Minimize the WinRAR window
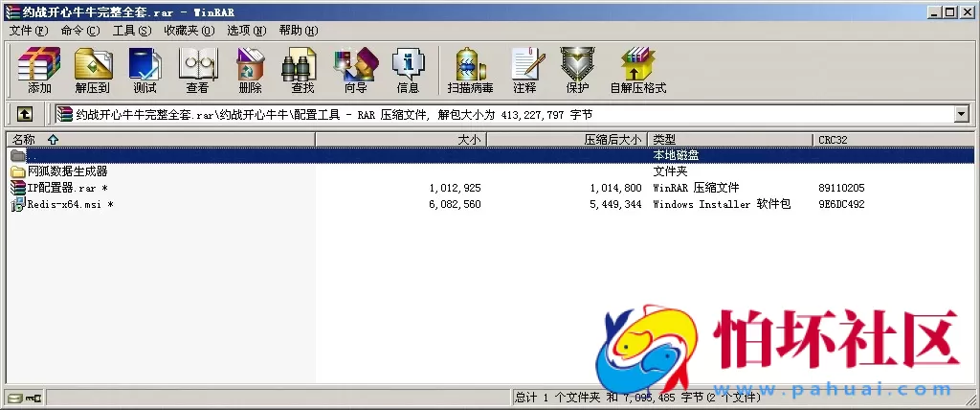The width and height of the screenshot is (980, 410). coord(934,11)
